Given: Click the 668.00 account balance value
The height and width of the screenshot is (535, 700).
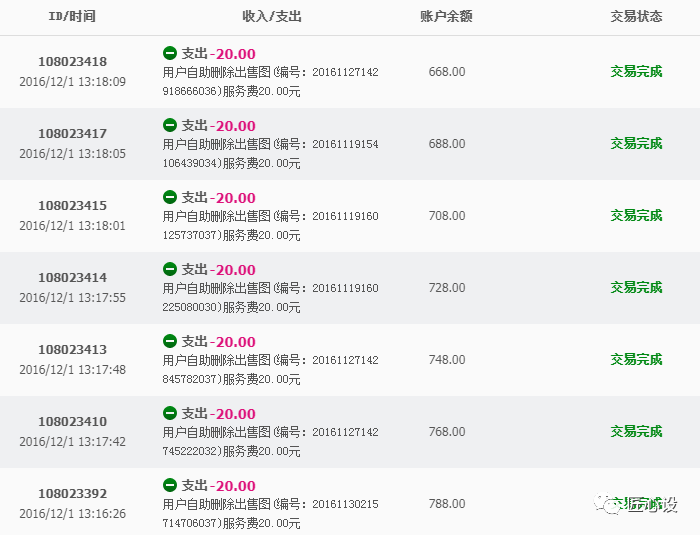Looking at the screenshot, I should 446,72.
